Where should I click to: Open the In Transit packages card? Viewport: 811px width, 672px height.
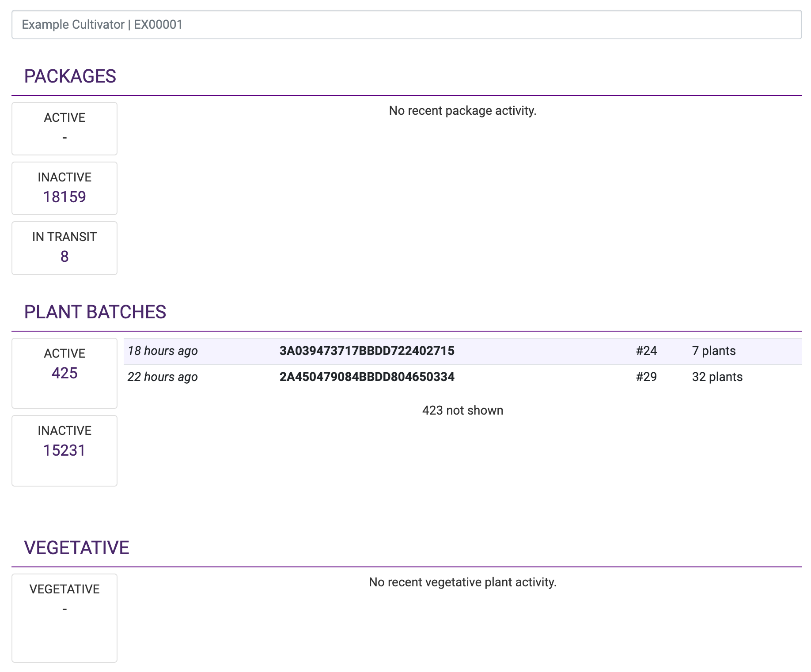point(64,248)
